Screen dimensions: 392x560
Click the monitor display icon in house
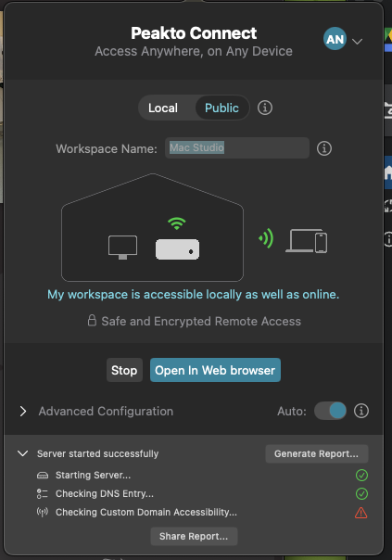(122, 248)
